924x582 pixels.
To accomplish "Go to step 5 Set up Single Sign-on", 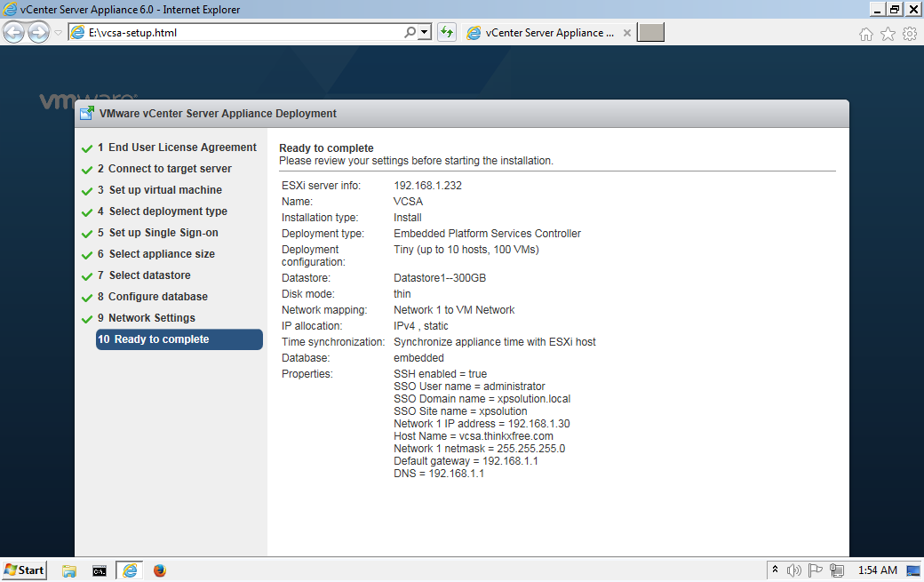I will tap(157, 233).
